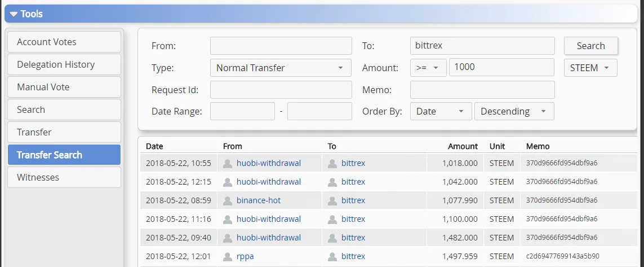This screenshot has width=644, height=267.
Task: Click bittrex avatar icon in 1,018.000 row
Action: tap(332, 164)
